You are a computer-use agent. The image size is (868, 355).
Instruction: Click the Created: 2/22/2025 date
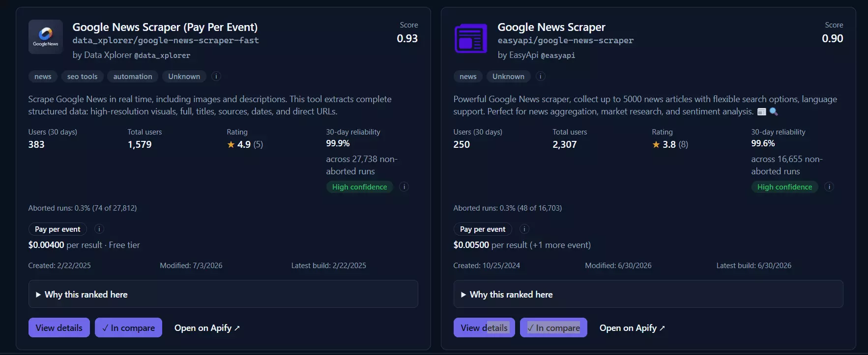(59, 266)
